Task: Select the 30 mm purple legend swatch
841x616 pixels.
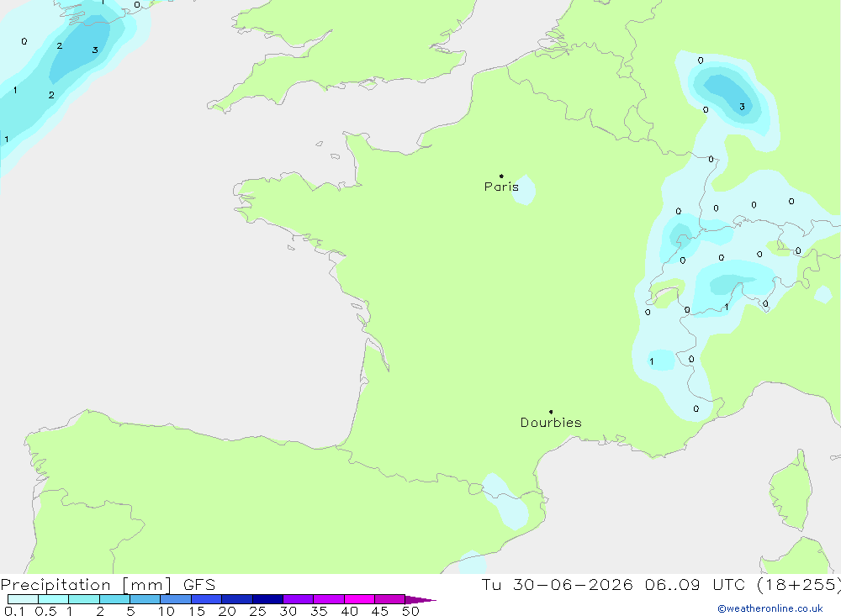Action: (x=298, y=599)
